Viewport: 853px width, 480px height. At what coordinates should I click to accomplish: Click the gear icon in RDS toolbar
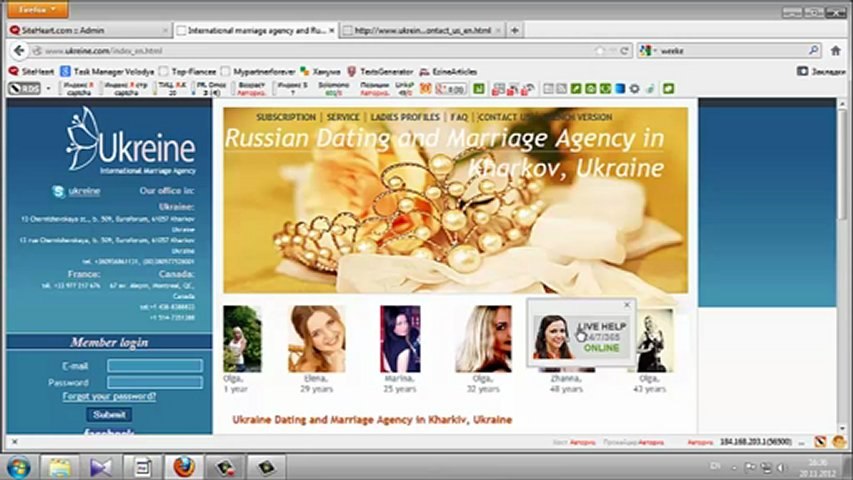(634, 88)
